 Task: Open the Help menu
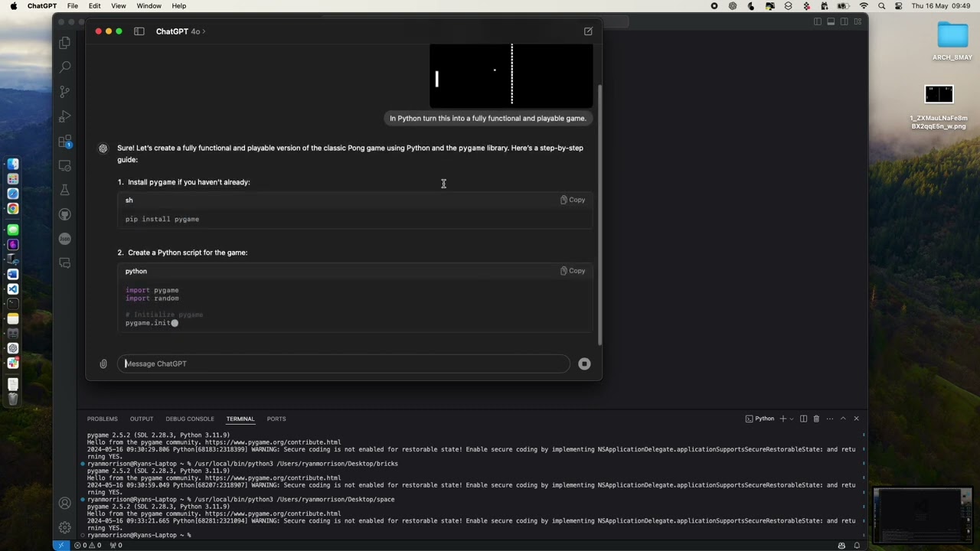(178, 6)
